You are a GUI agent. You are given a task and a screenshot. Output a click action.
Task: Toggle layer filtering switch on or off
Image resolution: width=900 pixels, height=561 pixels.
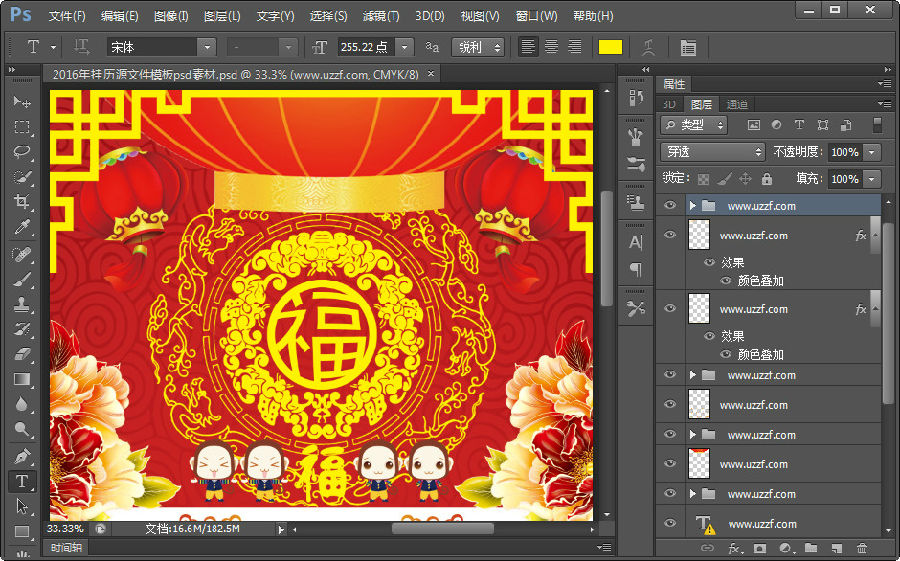click(876, 125)
